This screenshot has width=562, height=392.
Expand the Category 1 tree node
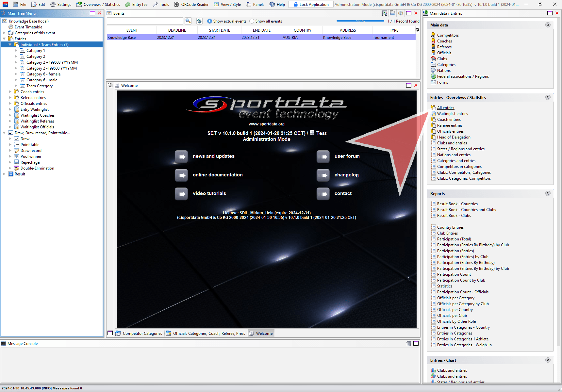(x=16, y=51)
